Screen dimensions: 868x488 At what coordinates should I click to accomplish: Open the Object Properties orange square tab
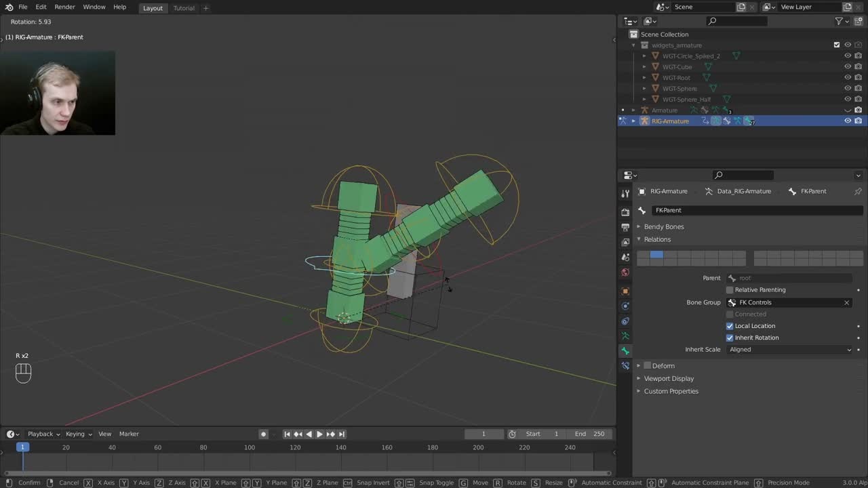[x=625, y=291]
